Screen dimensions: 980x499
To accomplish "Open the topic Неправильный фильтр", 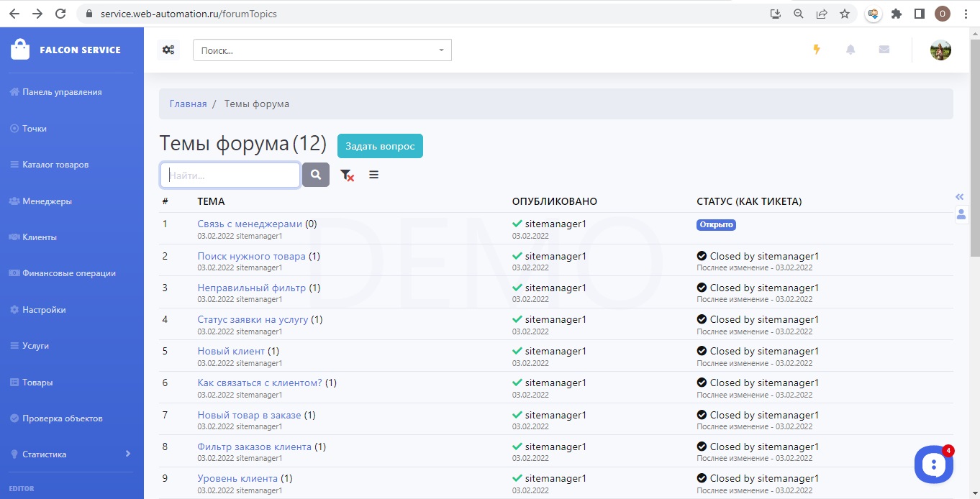I will [x=251, y=288].
